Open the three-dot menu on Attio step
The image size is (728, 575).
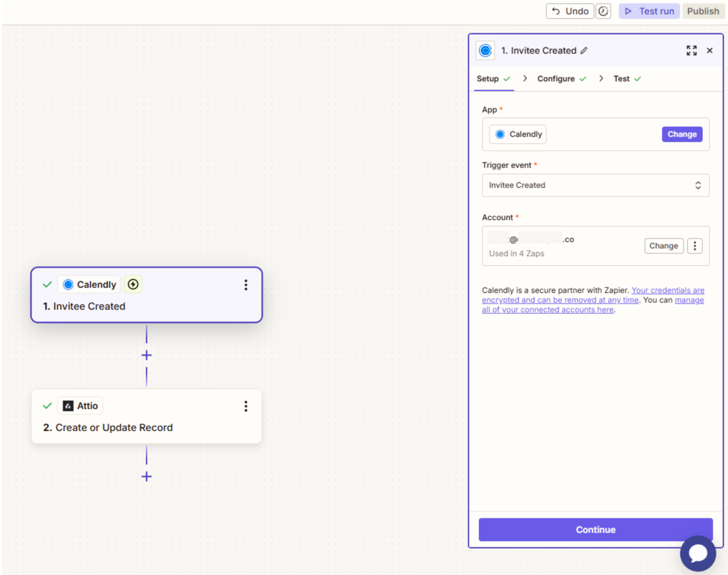point(246,407)
